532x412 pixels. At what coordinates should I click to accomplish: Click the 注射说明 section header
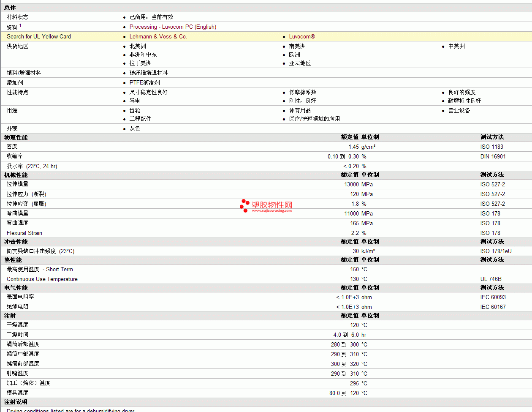[x=16, y=402]
